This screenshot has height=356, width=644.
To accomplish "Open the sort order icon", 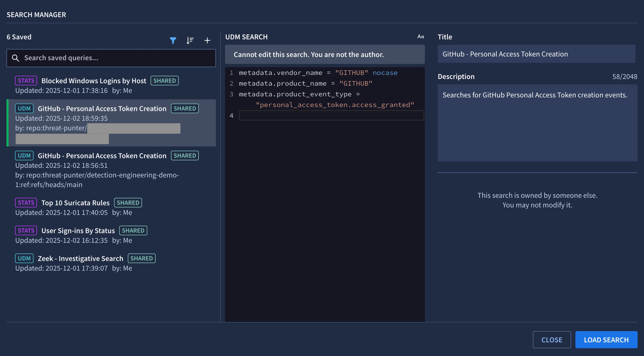I will [x=190, y=40].
